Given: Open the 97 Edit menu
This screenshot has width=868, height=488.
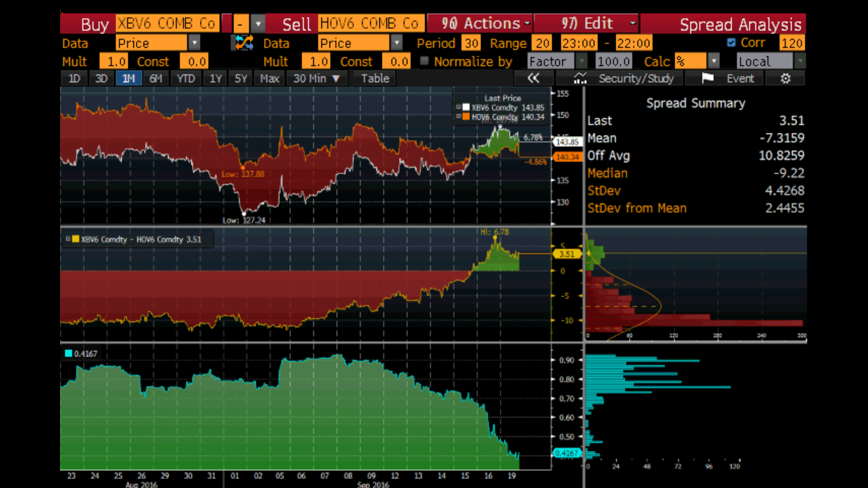Looking at the screenshot, I should [x=586, y=23].
